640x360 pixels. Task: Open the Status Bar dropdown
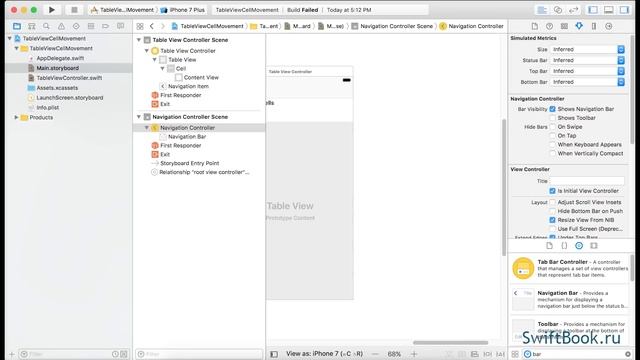click(587, 60)
